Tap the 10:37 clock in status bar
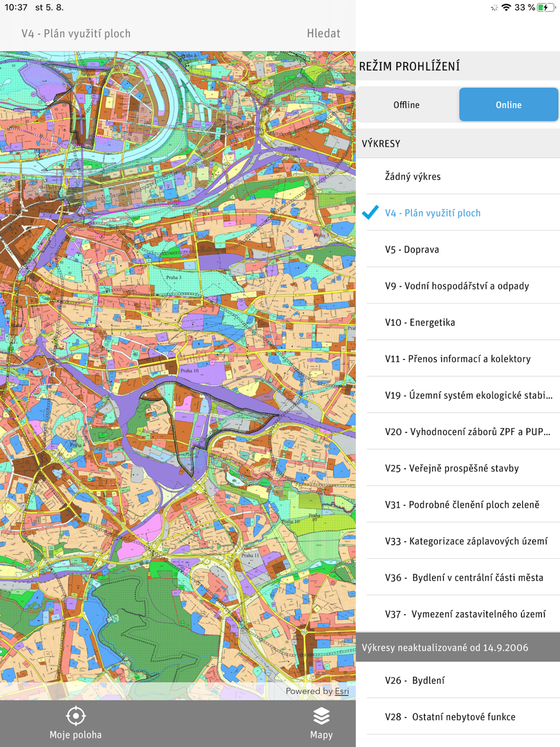560x747 pixels. (16, 7)
